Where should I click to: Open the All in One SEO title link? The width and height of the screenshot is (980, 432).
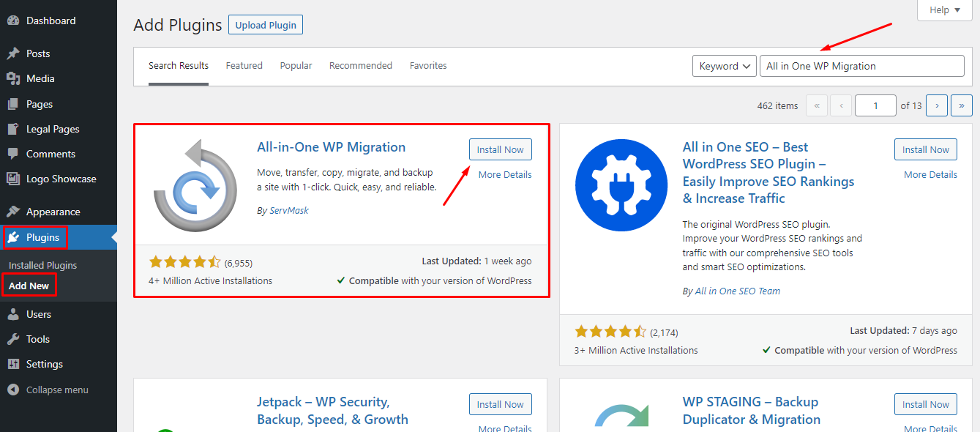[768, 173]
